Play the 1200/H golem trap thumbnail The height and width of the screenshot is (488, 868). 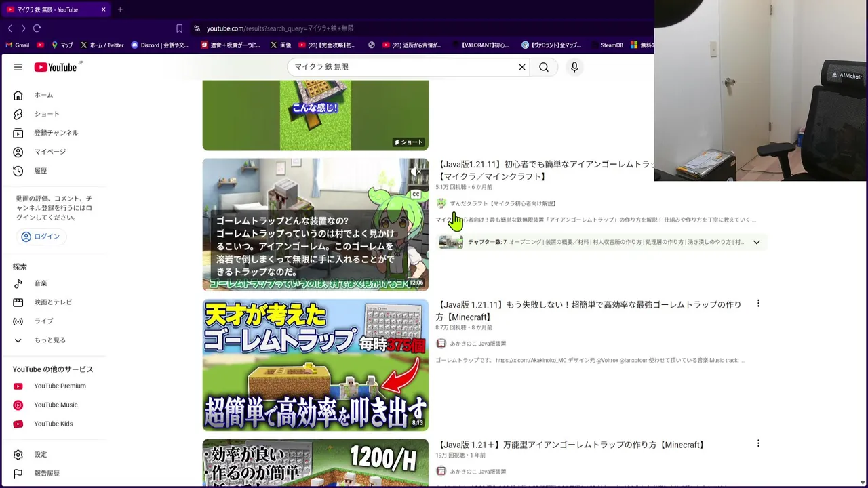pos(315,463)
